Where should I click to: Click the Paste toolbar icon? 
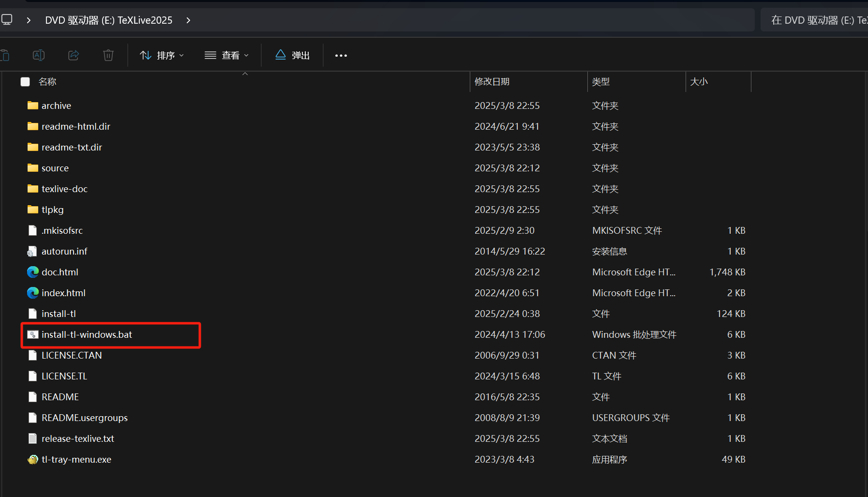click(5, 55)
